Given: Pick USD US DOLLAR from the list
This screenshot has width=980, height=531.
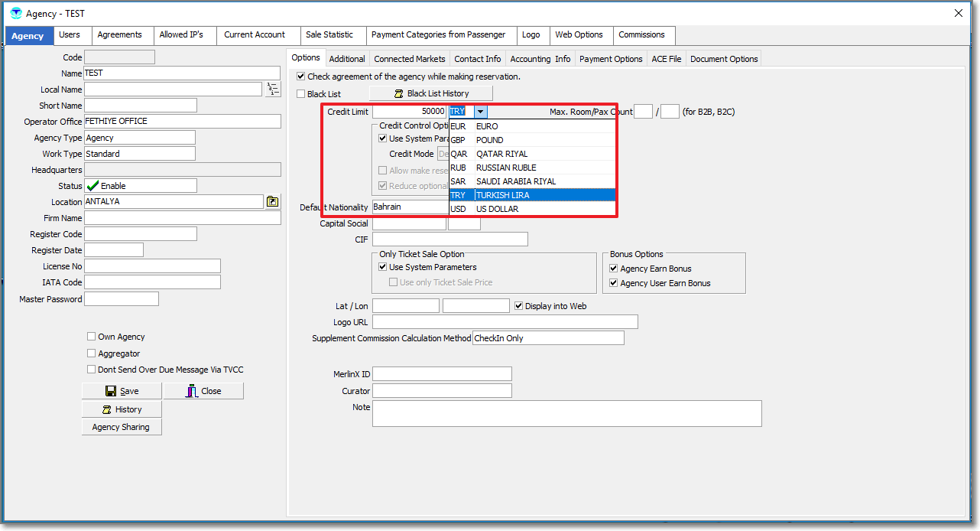Looking at the screenshot, I should click(x=532, y=209).
